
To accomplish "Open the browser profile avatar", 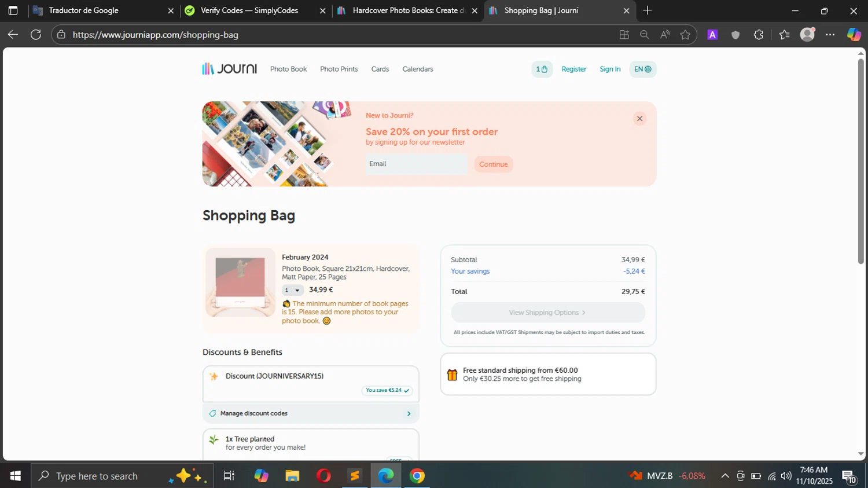I will [x=807, y=35].
